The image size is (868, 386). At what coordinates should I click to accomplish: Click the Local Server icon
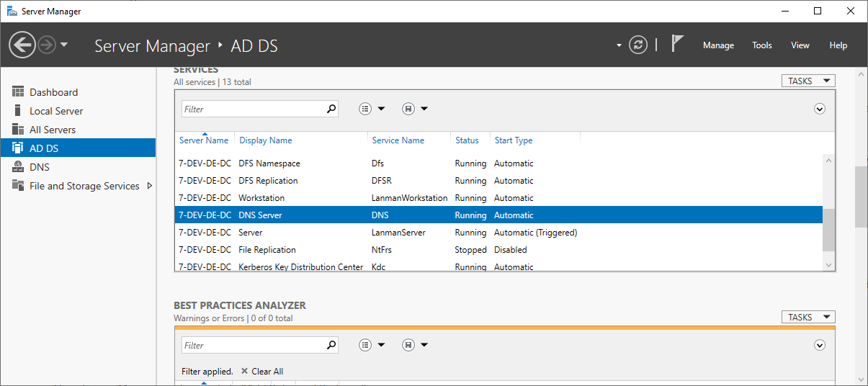[x=18, y=111]
